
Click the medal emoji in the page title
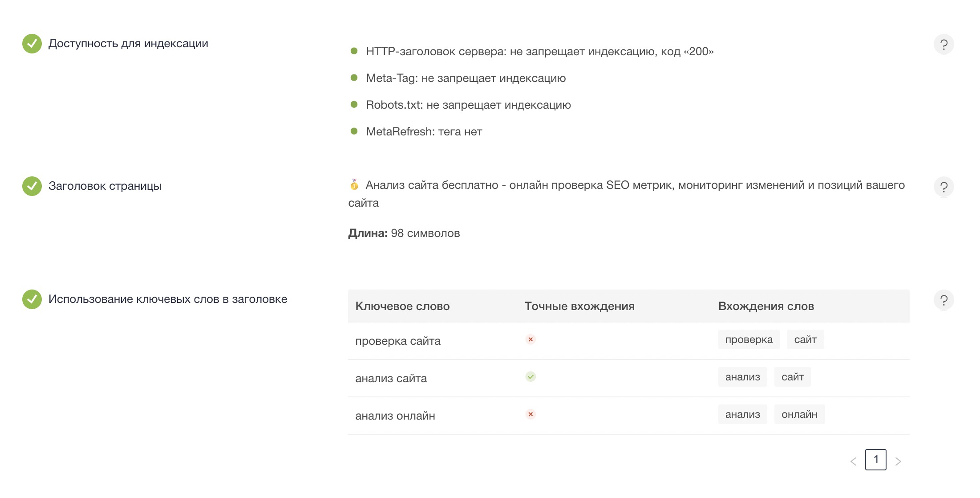(x=354, y=185)
